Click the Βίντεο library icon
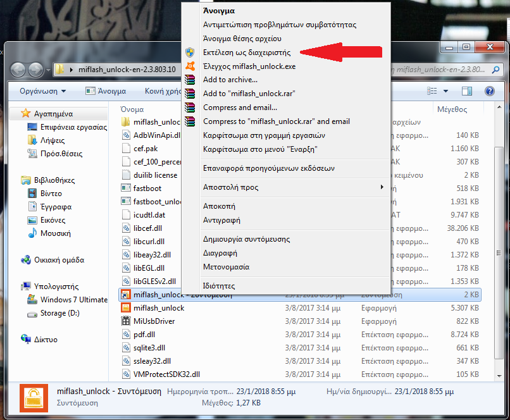Viewport: 510px width, 420px height. click(x=32, y=194)
